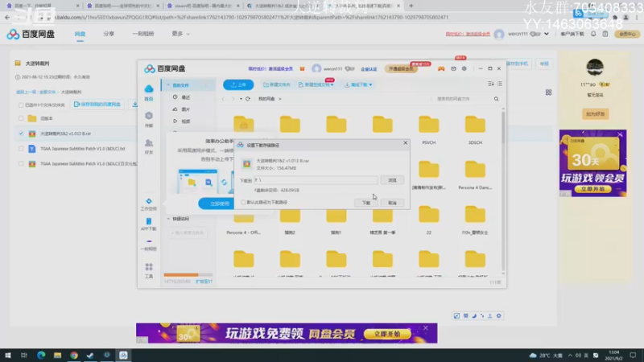This screenshot has height=362, width=644.
Task: Click the 浏览 browse button in the download dialog
Action: tap(392, 180)
